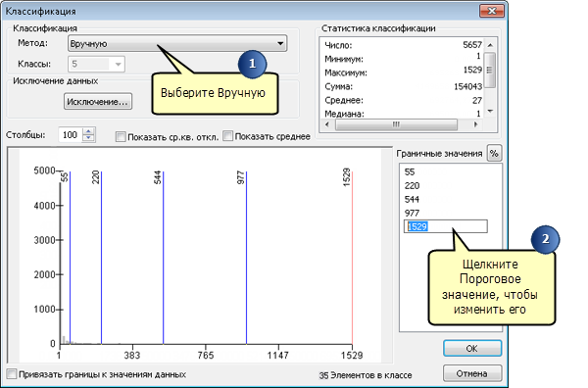The width and height of the screenshot is (588, 388).
Task: Check Привязать границы к значениям данных
Action: (x=12, y=373)
